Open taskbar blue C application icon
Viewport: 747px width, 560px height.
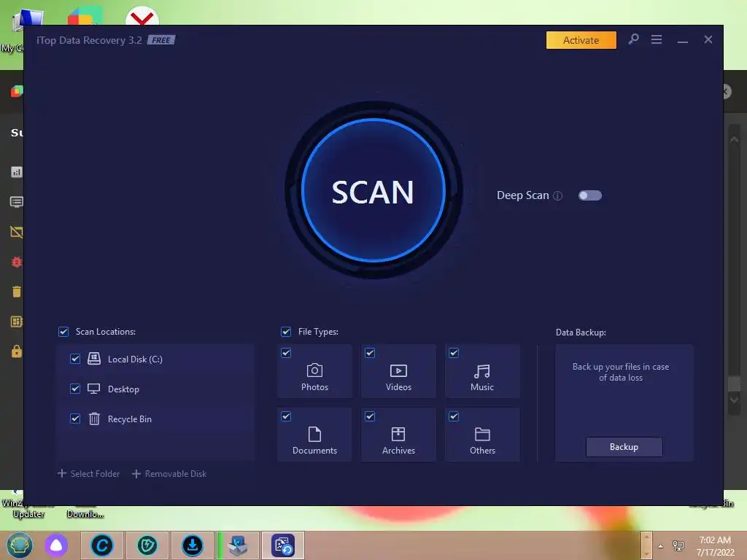pyautogui.click(x=102, y=545)
